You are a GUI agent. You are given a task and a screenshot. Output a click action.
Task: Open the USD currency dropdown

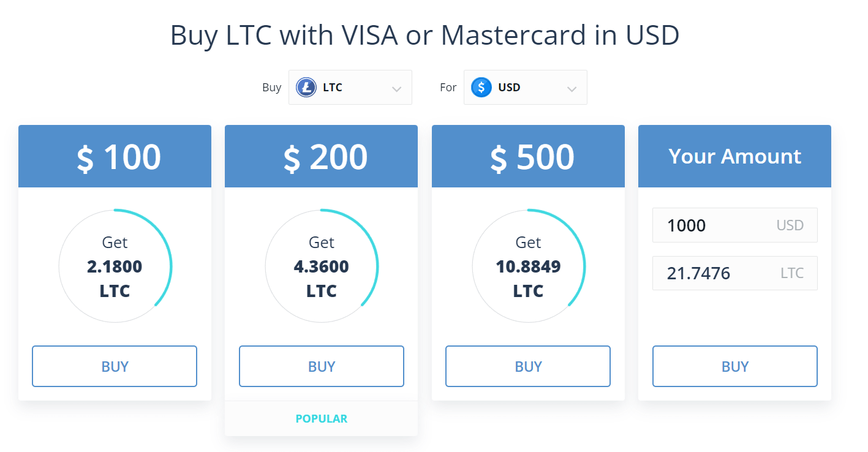point(525,87)
